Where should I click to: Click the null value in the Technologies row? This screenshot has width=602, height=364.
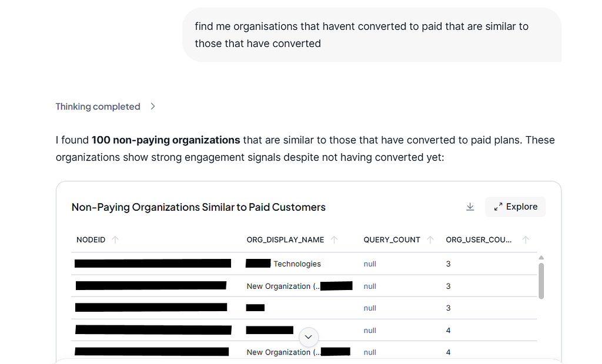click(370, 264)
